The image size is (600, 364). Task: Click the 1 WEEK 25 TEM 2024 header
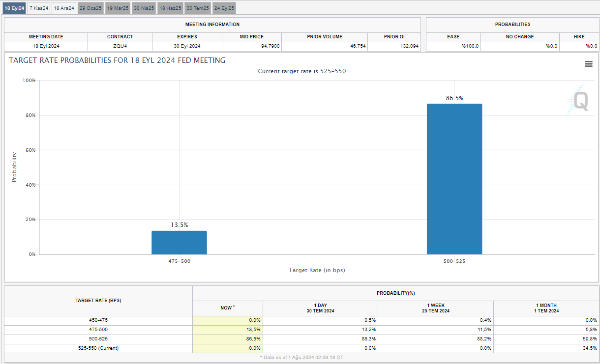point(436,308)
